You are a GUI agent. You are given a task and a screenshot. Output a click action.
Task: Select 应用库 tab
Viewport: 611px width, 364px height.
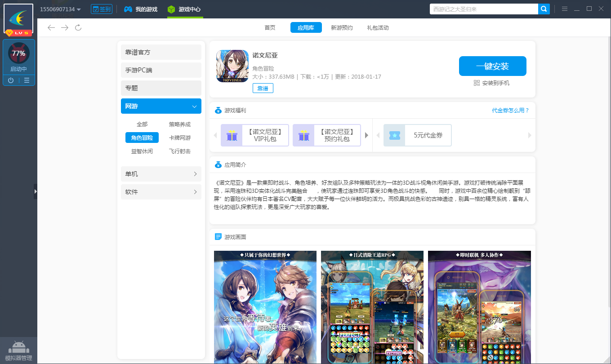pos(306,28)
